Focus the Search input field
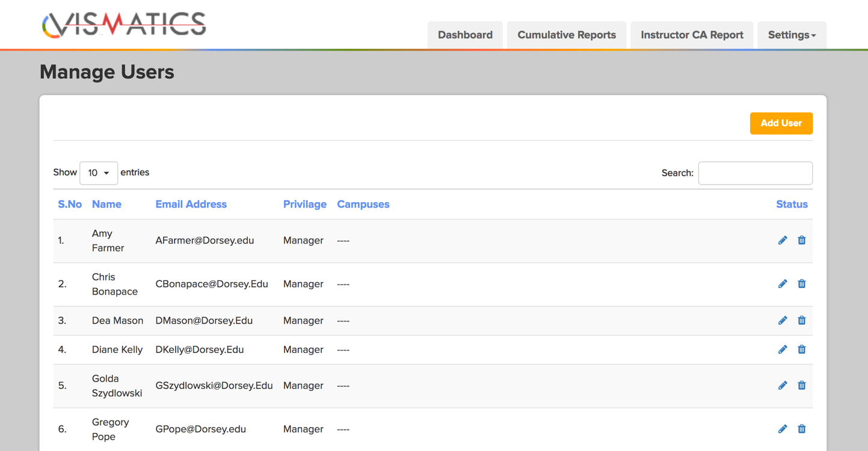Image resolution: width=868 pixels, height=451 pixels. coord(755,173)
